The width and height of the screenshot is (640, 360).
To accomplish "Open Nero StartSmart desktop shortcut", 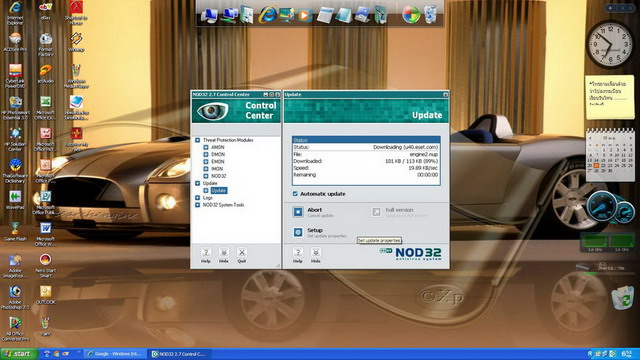I will (45, 266).
